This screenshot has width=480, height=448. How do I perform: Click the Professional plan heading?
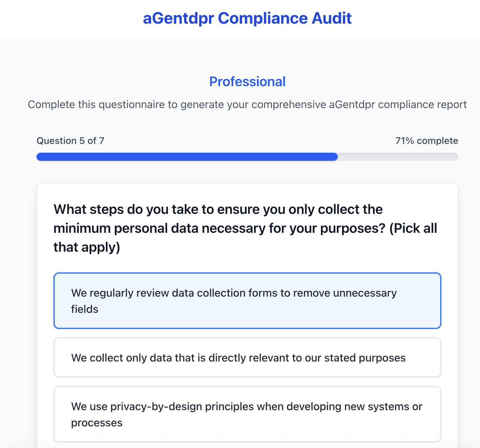click(247, 82)
